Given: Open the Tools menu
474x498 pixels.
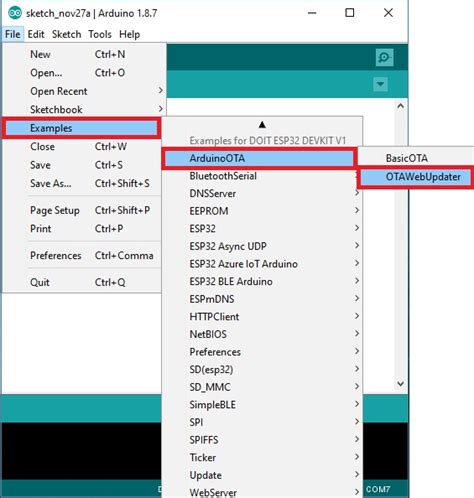Looking at the screenshot, I should 100,34.
